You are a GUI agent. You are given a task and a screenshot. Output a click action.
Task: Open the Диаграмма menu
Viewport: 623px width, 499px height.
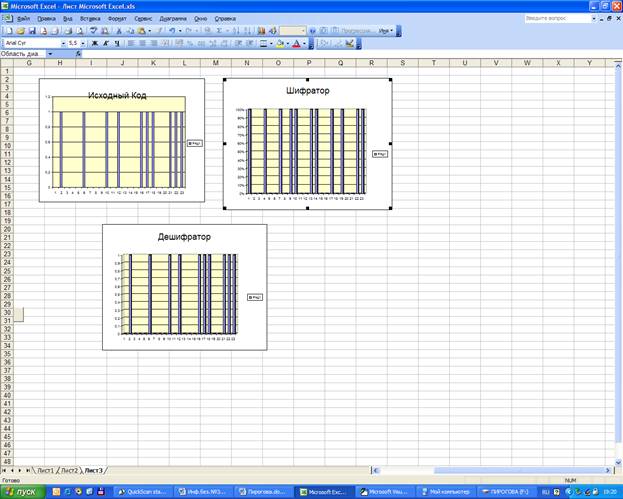click(173, 18)
